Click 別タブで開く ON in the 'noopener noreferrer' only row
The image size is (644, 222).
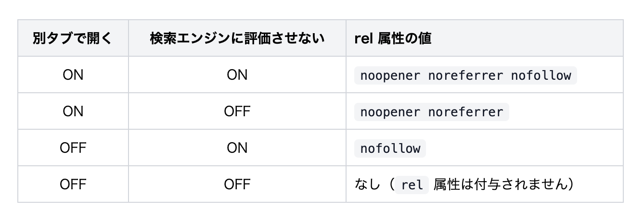coord(73,112)
